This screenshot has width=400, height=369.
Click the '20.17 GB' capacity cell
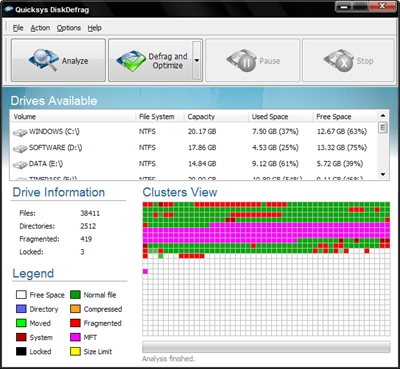pyautogui.click(x=202, y=132)
